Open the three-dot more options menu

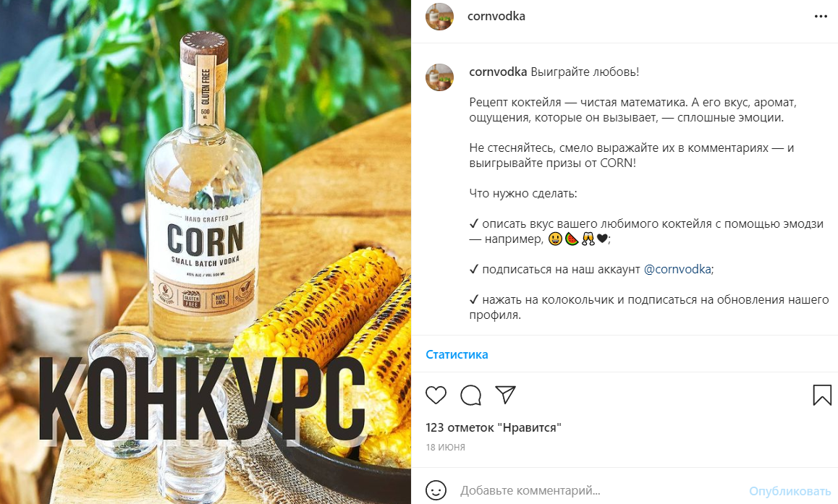coord(821,17)
